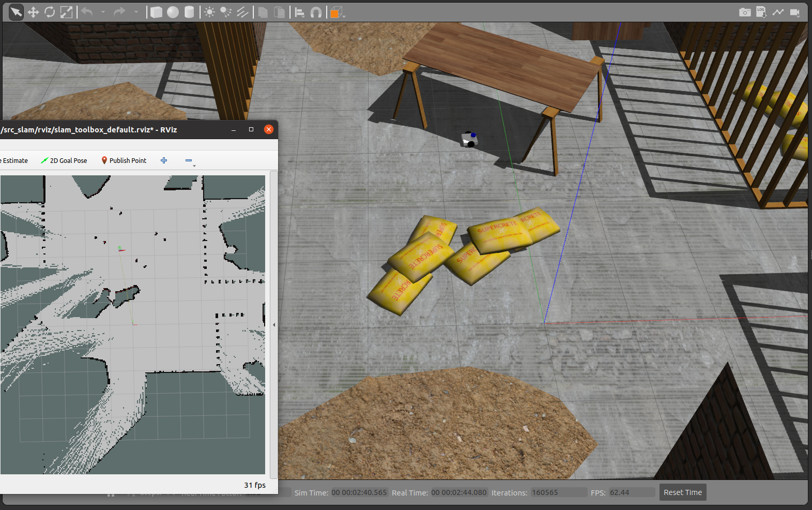The width and height of the screenshot is (812, 510).
Task: Minimize the RViz window
Action: click(234, 130)
